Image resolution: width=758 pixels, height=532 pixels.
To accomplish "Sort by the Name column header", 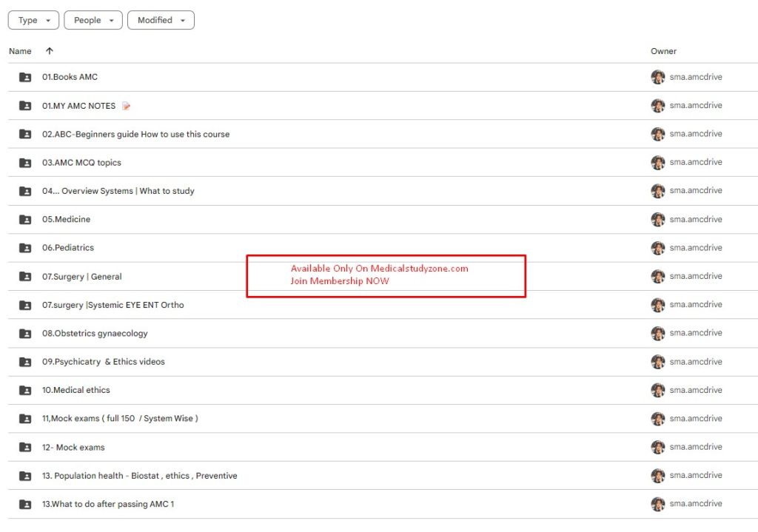I will pos(20,51).
